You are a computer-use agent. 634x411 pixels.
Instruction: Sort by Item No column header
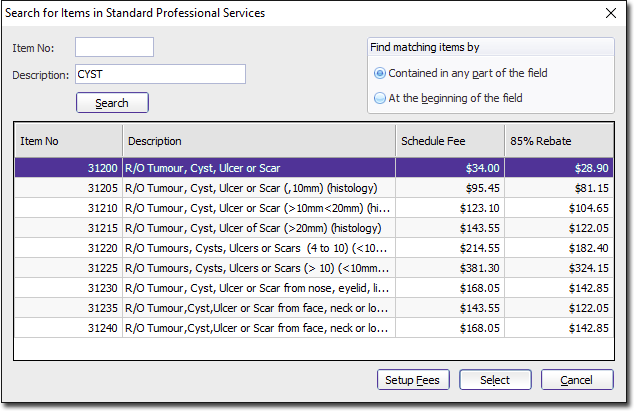68,141
